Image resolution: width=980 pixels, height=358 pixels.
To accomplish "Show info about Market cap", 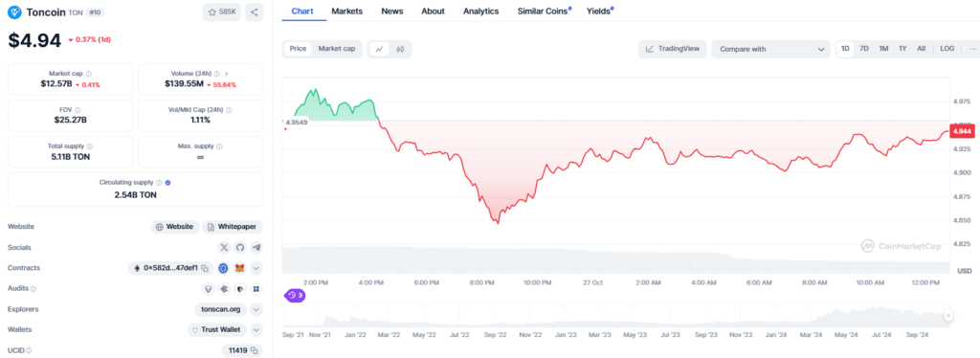I will (x=88, y=74).
